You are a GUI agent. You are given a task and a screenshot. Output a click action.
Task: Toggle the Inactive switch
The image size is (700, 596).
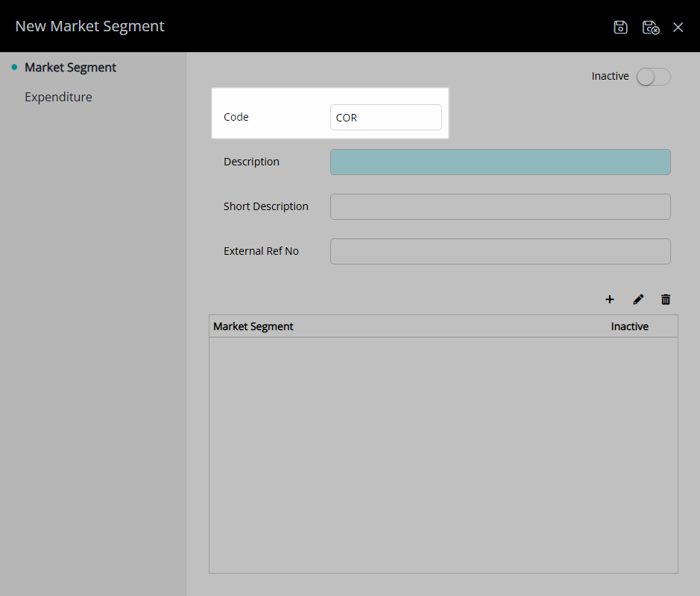point(654,77)
